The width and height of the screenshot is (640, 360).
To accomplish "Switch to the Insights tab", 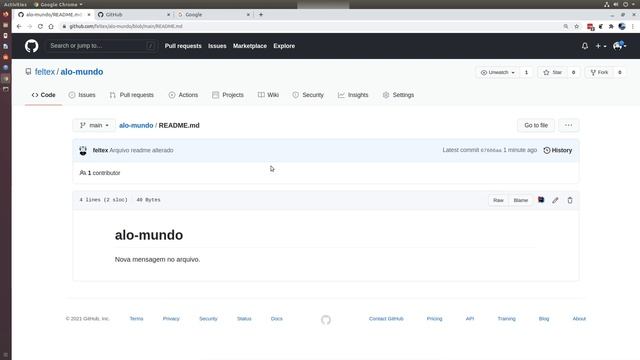I will click(353, 95).
